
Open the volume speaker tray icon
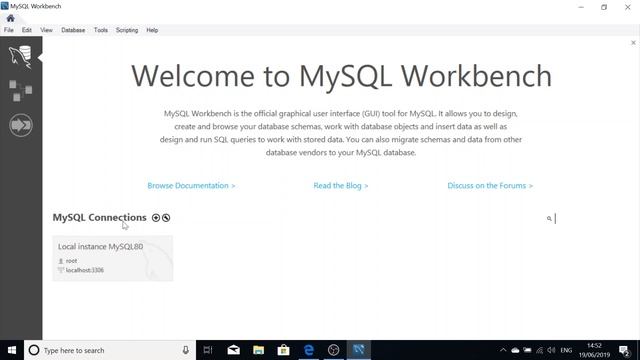click(551, 350)
